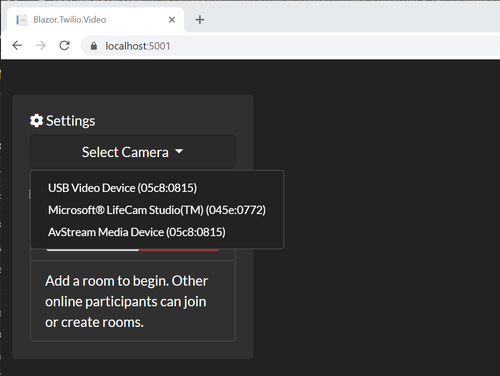Close the Blazor.Twilio.Video tab
Screen dimensions: 500x376
(x=172, y=20)
